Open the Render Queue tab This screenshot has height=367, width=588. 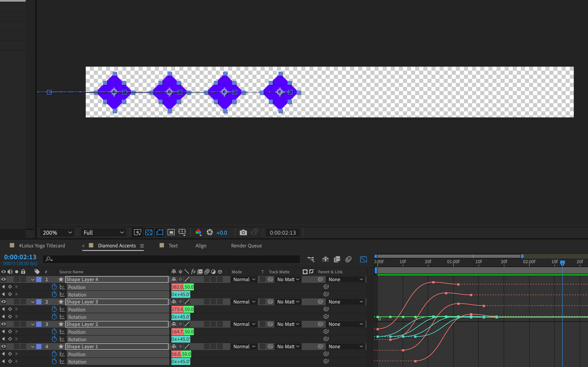point(246,246)
